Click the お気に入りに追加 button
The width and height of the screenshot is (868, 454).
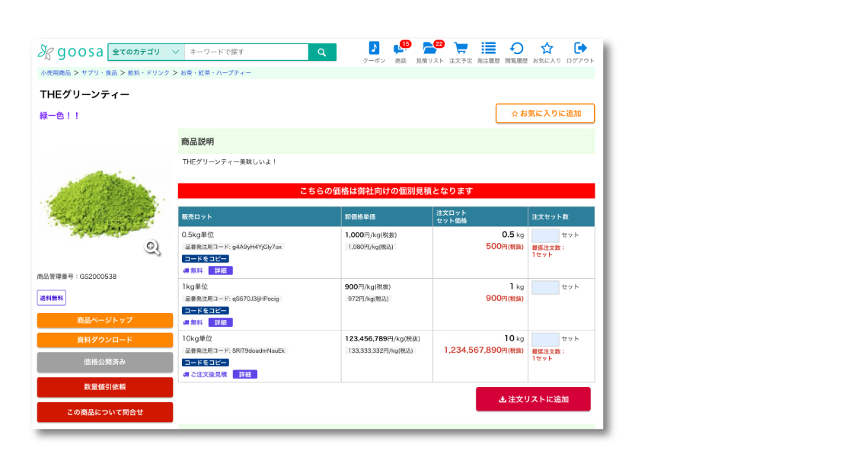[545, 113]
